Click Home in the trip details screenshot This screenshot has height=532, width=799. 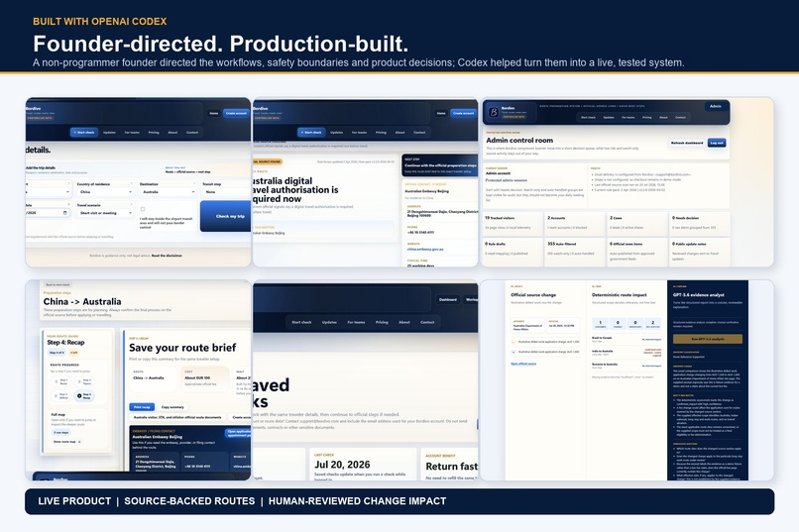click(x=214, y=113)
